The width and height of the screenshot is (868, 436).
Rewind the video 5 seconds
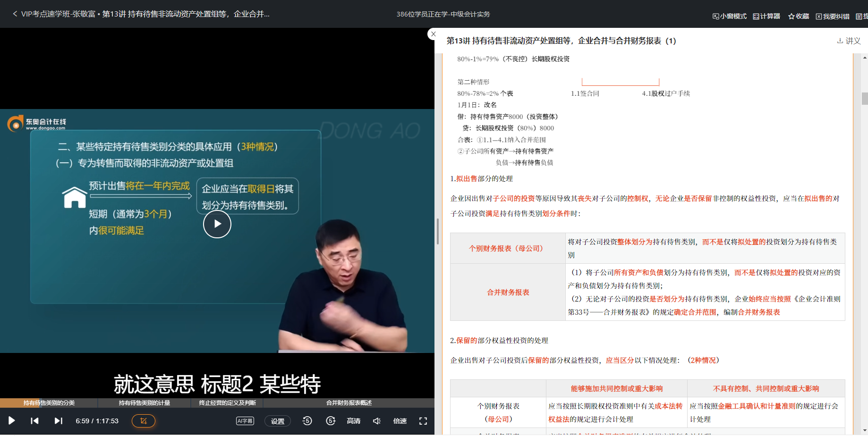(307, 421)
